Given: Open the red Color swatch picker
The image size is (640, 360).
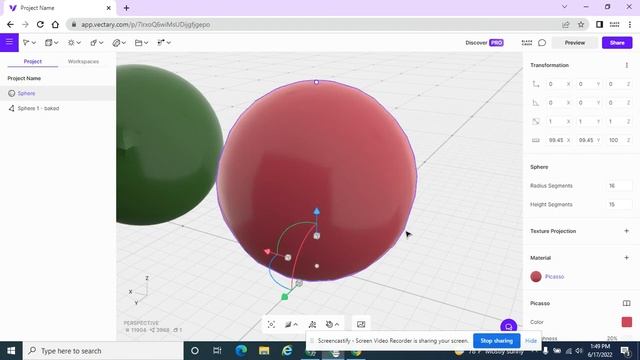Looking at the screenshot, I should tap(627, 322).
